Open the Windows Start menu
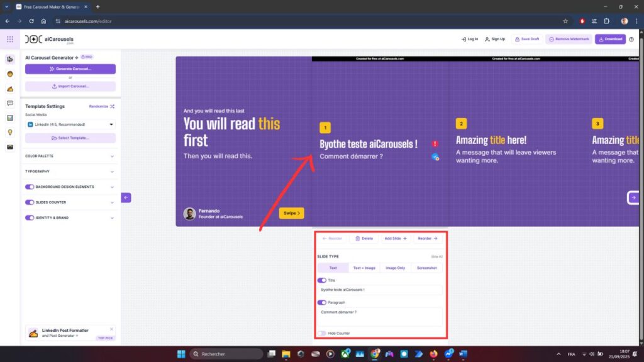This screenshot has width=644, height=362. [x=181, y=354]
